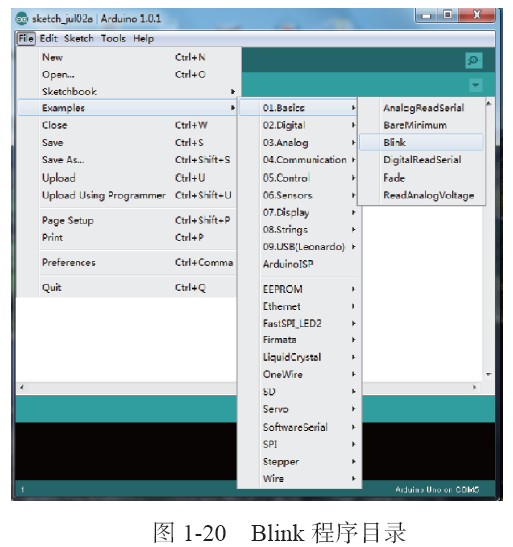Viewport: 513px width, 547px height.
Task: Expand the 07.Display examples submenu
Action: pyautogui.click(x=299, y=212)
